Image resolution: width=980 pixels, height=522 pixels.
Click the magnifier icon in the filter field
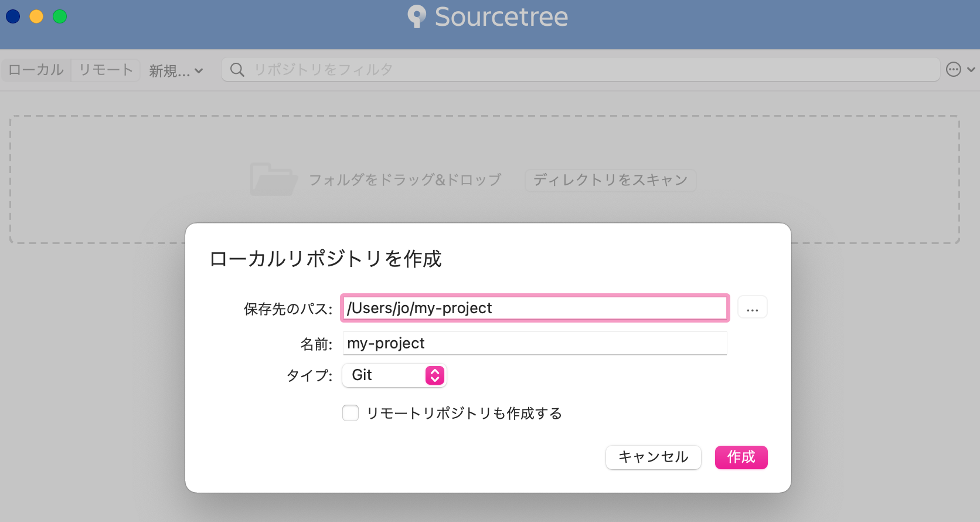237,69
